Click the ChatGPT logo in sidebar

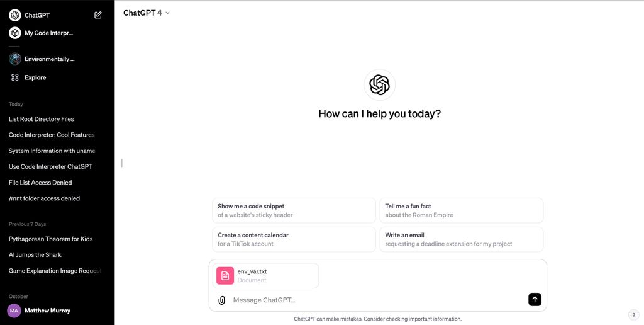[x=15, y=15]
